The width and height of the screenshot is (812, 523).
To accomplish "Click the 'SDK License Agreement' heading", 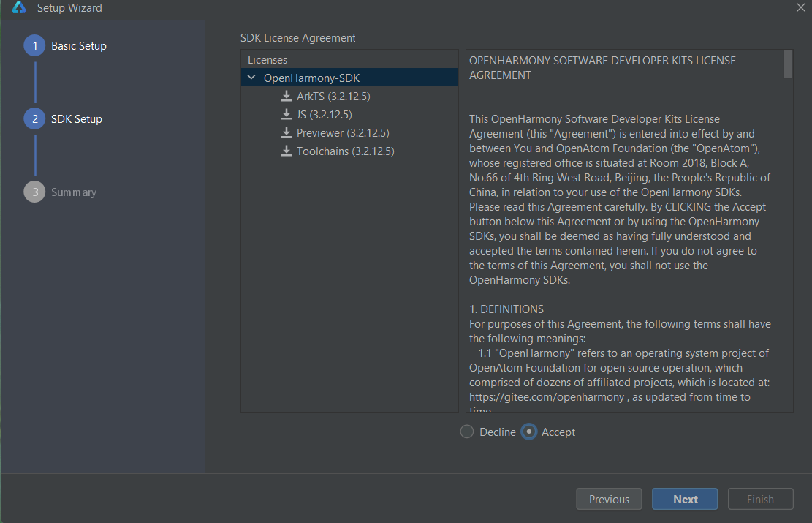I will pos(297,38).
